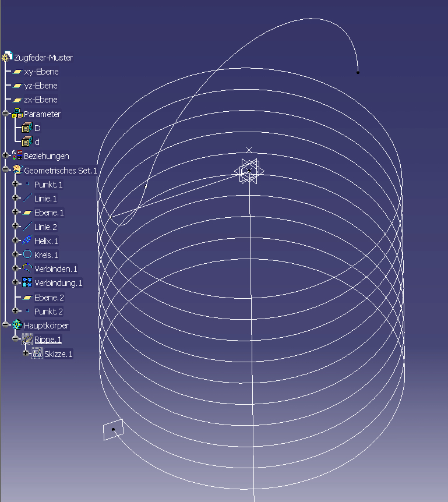Click the Ebene.1 plane icon
This screenshot has width=448, height=502.
(x=27, y=213)
